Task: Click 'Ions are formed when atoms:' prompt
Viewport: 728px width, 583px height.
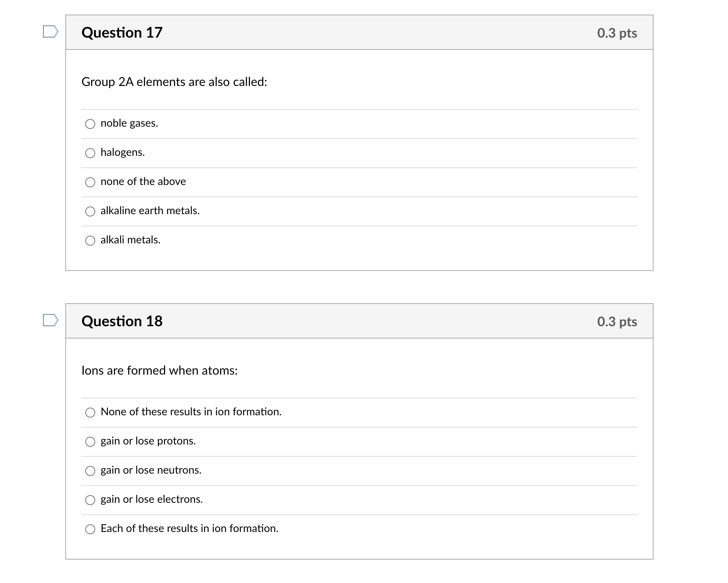Action: click(x=160, y=371)
